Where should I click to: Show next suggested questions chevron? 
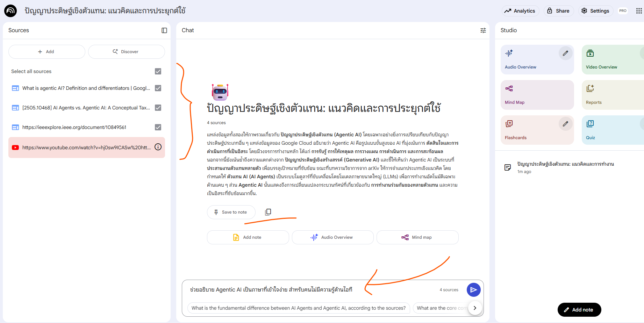(x=475, y=308)
